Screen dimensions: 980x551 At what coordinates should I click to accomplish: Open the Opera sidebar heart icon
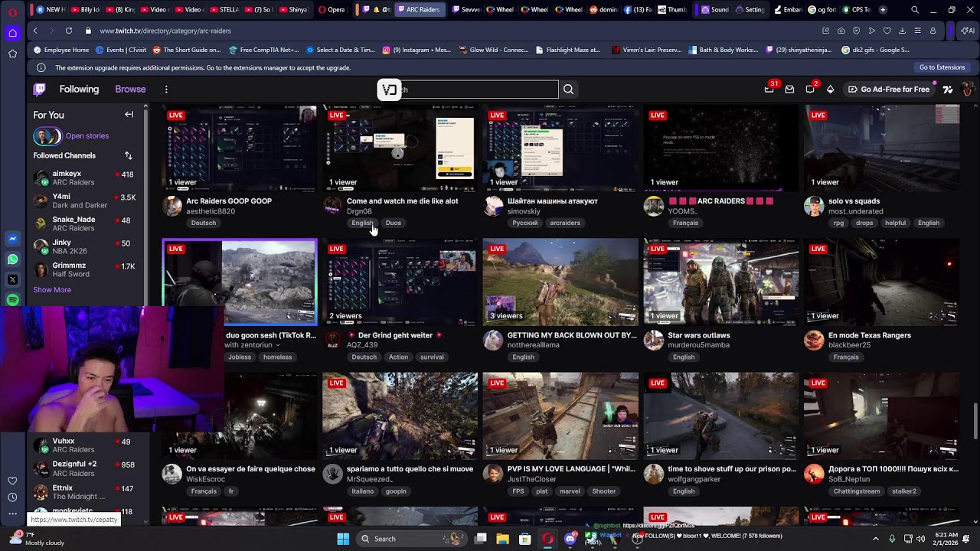click(x=12, y=481)
